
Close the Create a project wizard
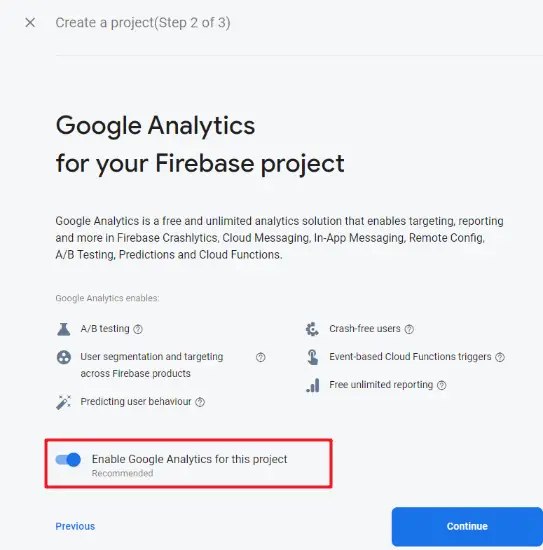coord(30,22)
